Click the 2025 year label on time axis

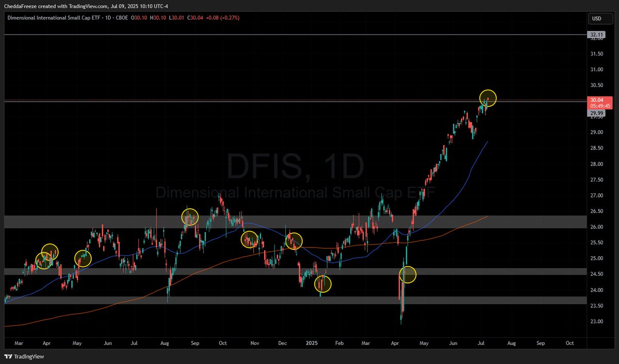(x=311, y=342)
